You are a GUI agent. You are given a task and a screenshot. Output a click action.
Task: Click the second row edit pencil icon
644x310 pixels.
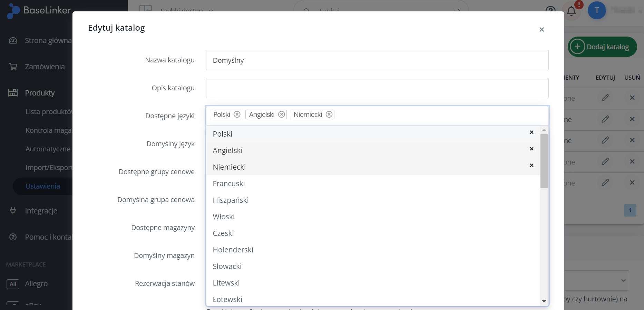click(605, 119)
